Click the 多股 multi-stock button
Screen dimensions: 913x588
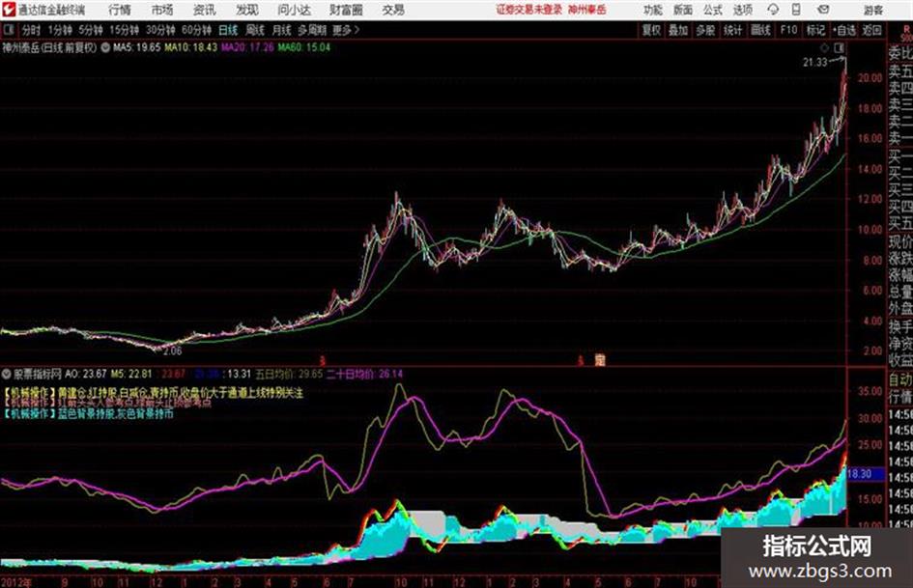[705, 30]
